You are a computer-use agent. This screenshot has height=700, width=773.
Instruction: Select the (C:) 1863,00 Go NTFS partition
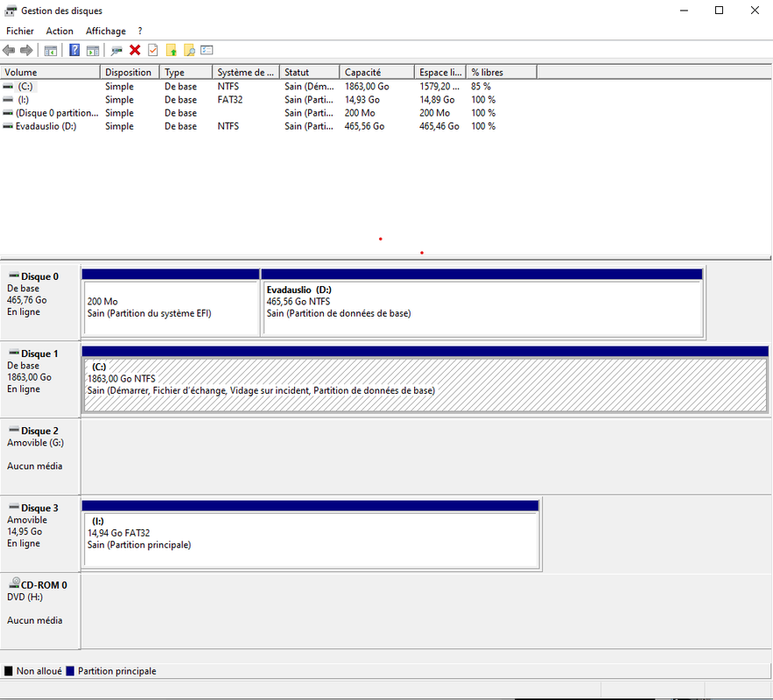(425, 379)
